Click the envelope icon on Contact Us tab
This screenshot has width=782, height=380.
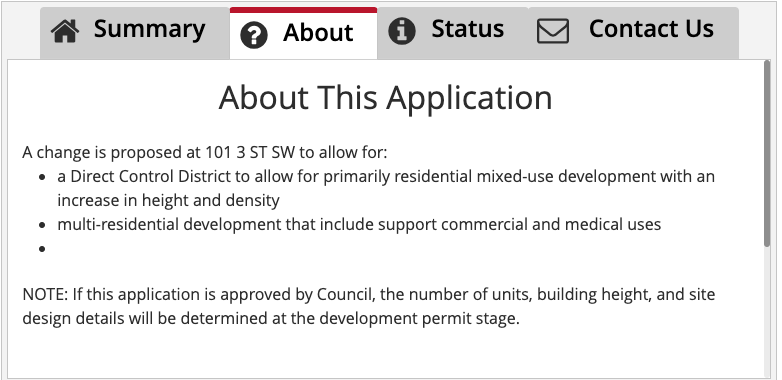[x=553, y=31]
